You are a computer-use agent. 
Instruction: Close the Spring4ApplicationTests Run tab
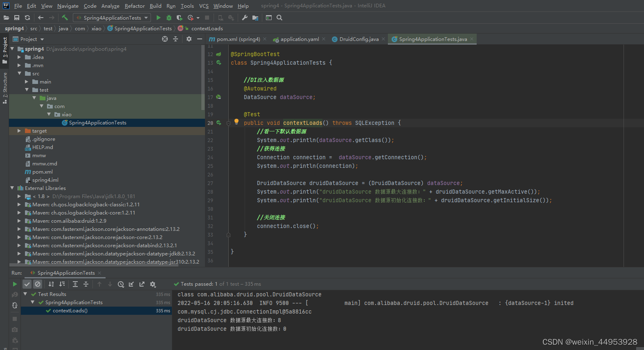99,273
